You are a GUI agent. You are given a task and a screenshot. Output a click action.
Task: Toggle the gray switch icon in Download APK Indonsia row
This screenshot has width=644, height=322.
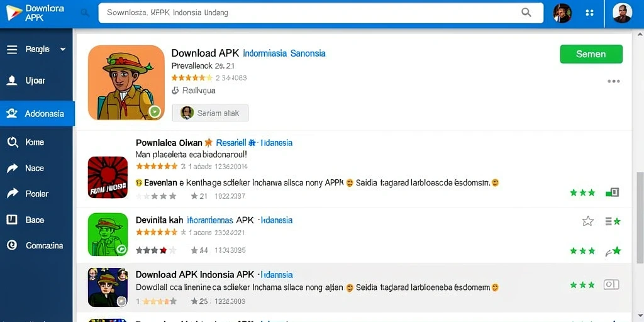coord(611,285)
